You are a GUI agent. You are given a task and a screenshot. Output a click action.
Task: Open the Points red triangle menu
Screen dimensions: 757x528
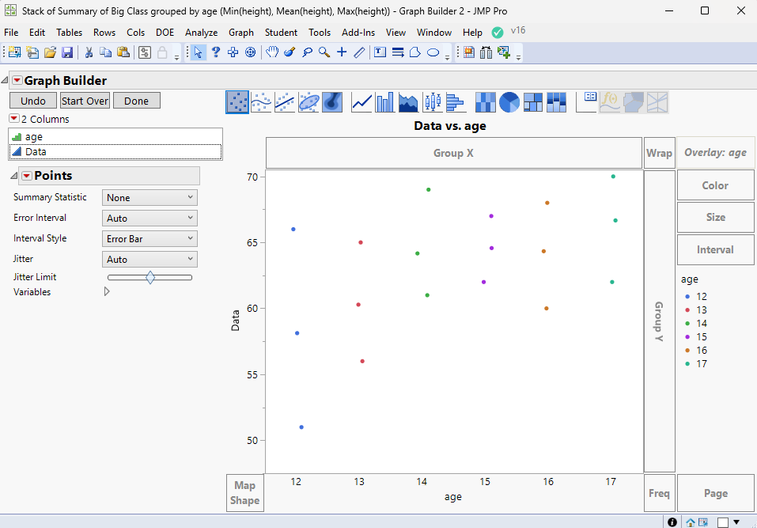click(x=27, y=176)
